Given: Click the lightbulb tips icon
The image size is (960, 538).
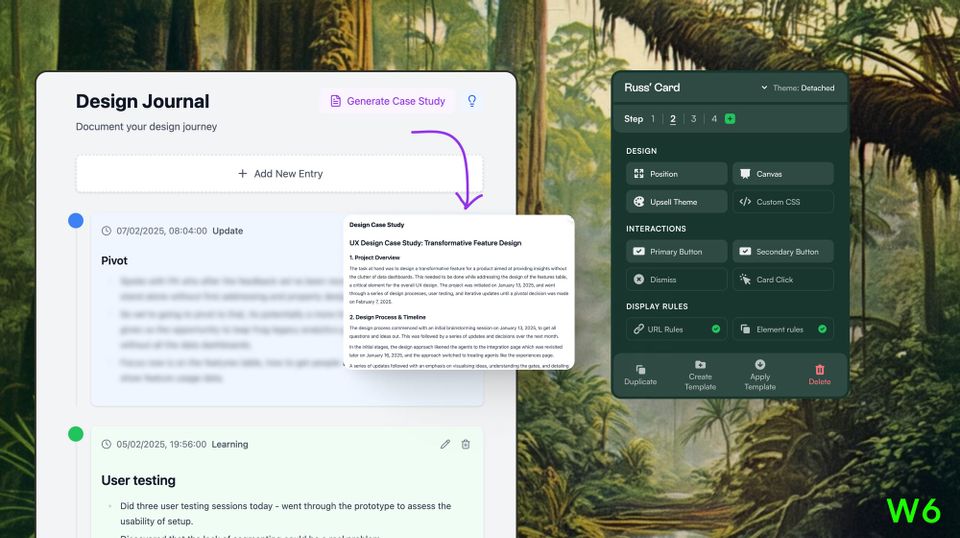Looking at the screenshot, I should click(x=471, y=101).
